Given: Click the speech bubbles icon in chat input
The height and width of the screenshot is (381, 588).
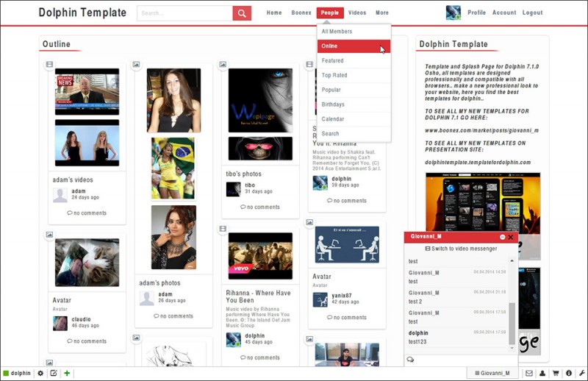Looking at the screenshot, I should (410, 360).
